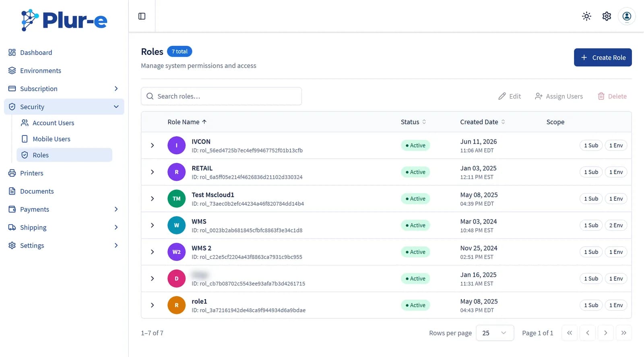Expand the RETAIL role row
The image size is (644, 357).
[152, 172]
